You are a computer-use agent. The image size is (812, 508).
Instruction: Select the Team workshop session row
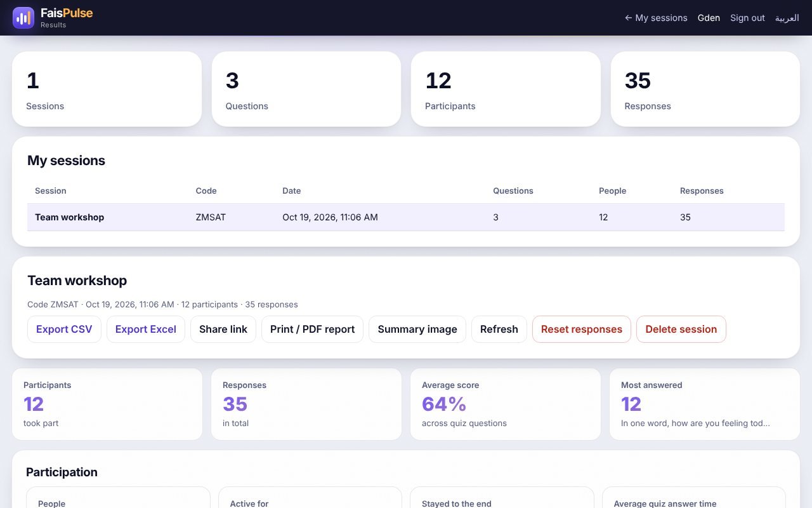(x=406, y=217)
